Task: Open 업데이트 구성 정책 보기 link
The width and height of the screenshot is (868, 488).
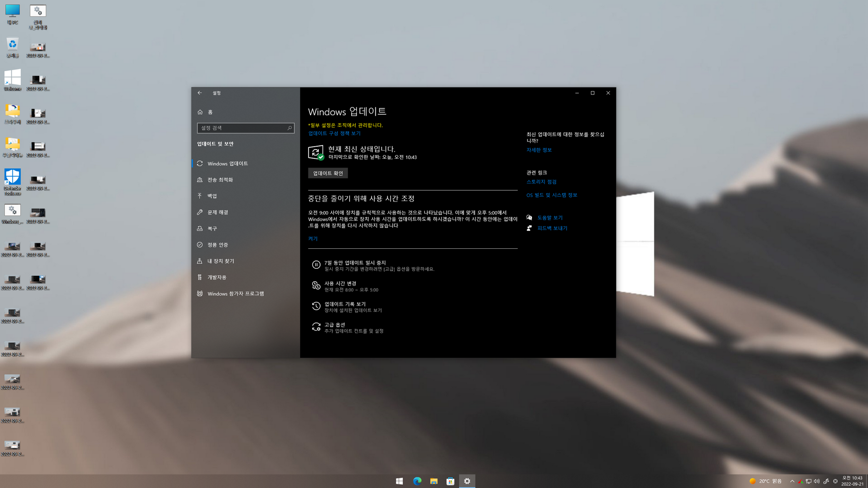Action: pos(334,134)
